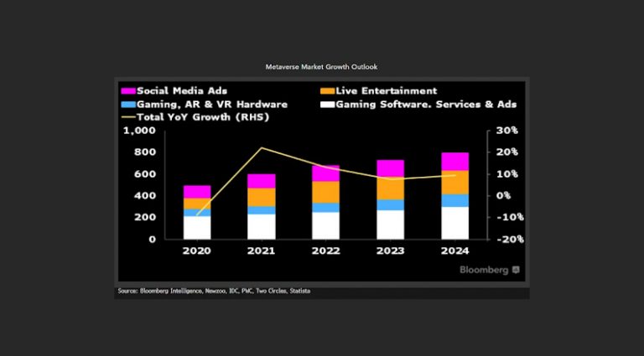Click the 2024 year label on the x-axis
The height and width of the screenshot is (356, 644).
pyautogui.click(x=455, y=250)
